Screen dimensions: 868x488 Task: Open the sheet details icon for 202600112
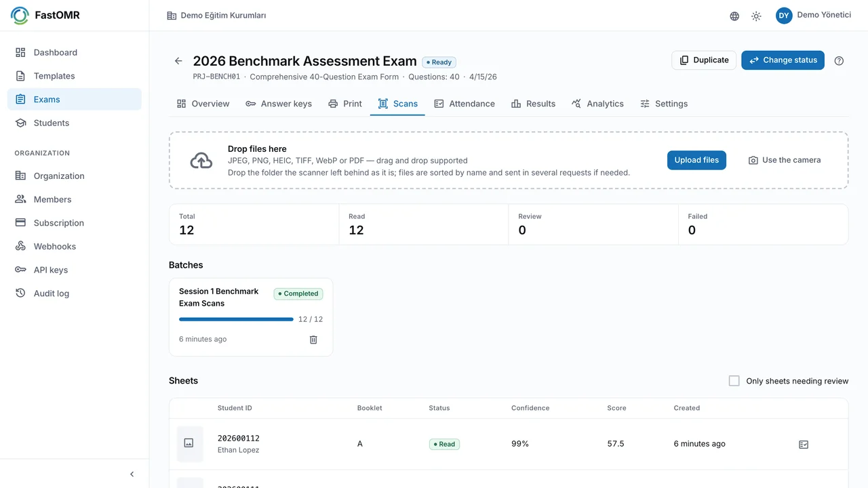(x=804, y=445)
